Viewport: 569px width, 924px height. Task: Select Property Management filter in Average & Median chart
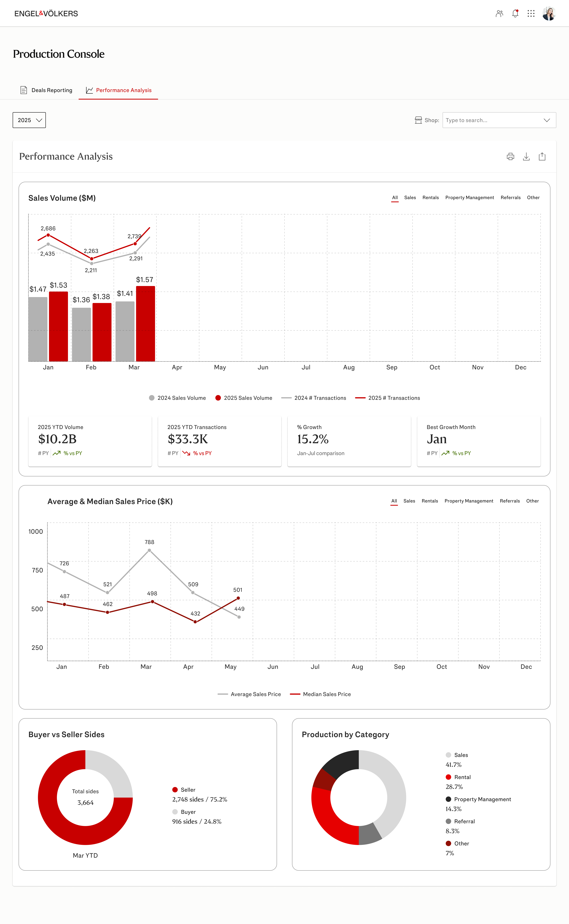pos(469,501)
